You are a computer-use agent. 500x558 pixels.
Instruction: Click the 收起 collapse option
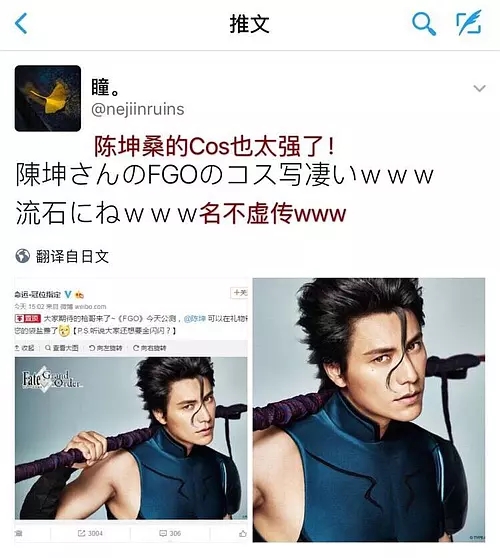click(24, 348)
